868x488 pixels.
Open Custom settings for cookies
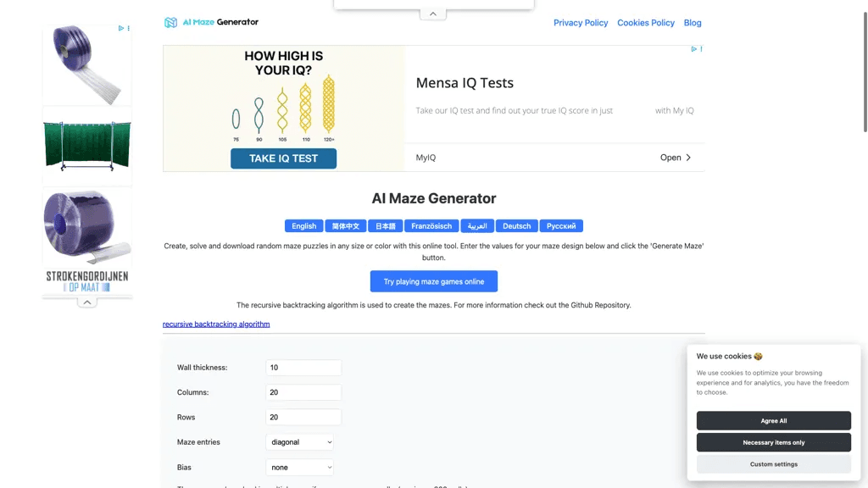(773, 463)
